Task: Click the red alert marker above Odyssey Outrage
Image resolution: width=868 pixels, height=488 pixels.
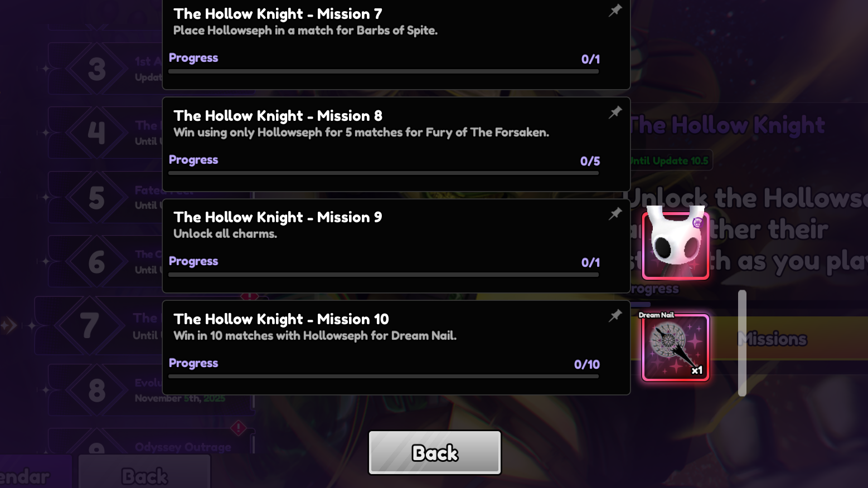Action: pyautogui.click(x=239, y=428)
